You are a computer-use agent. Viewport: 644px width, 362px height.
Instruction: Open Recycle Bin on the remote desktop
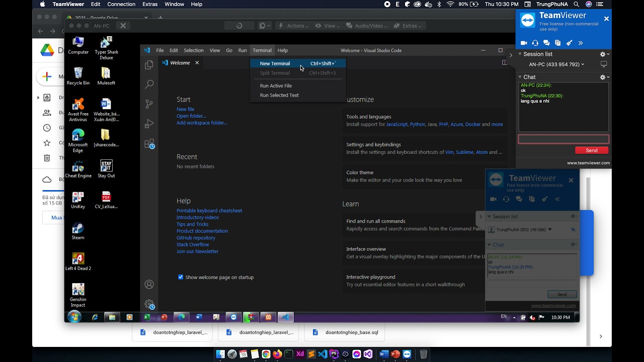(x=78, y=76)
